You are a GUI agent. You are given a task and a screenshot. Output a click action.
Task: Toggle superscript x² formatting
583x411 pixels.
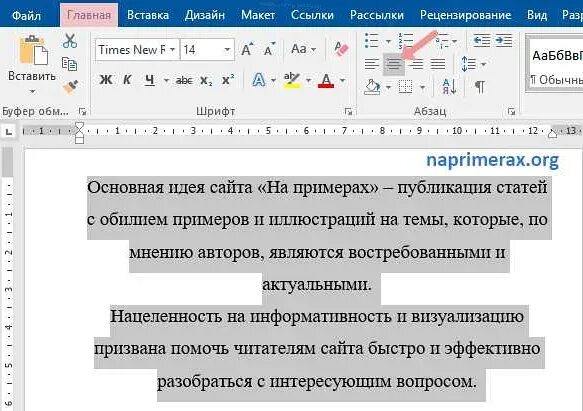[x=228, y=80]
